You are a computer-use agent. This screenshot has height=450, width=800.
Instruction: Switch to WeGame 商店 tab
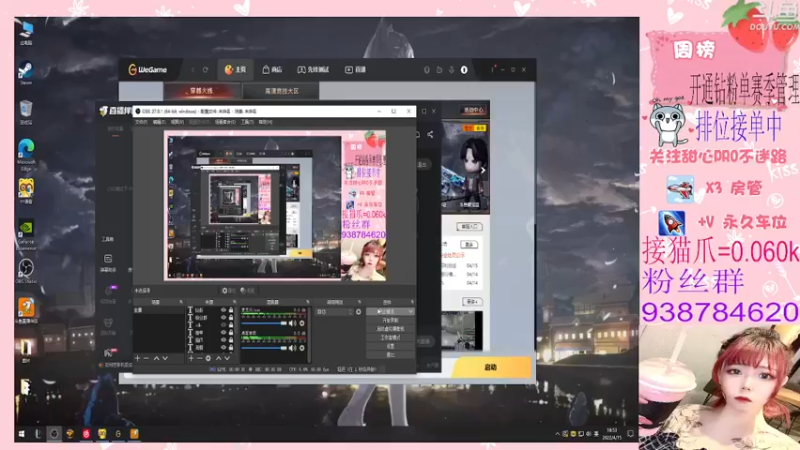click(272, 69)
